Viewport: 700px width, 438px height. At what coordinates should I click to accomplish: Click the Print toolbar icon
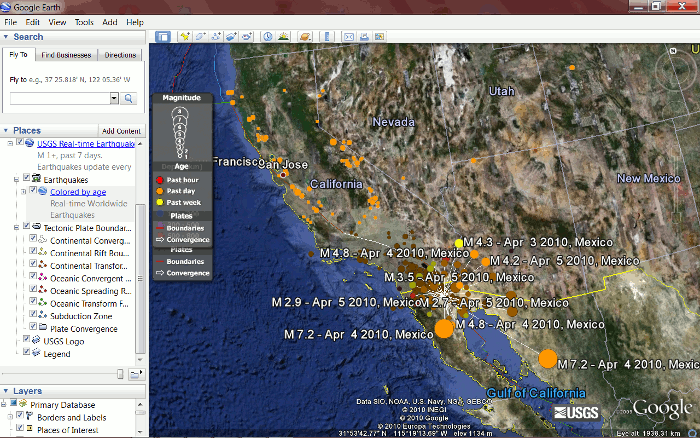click(364, 37)
